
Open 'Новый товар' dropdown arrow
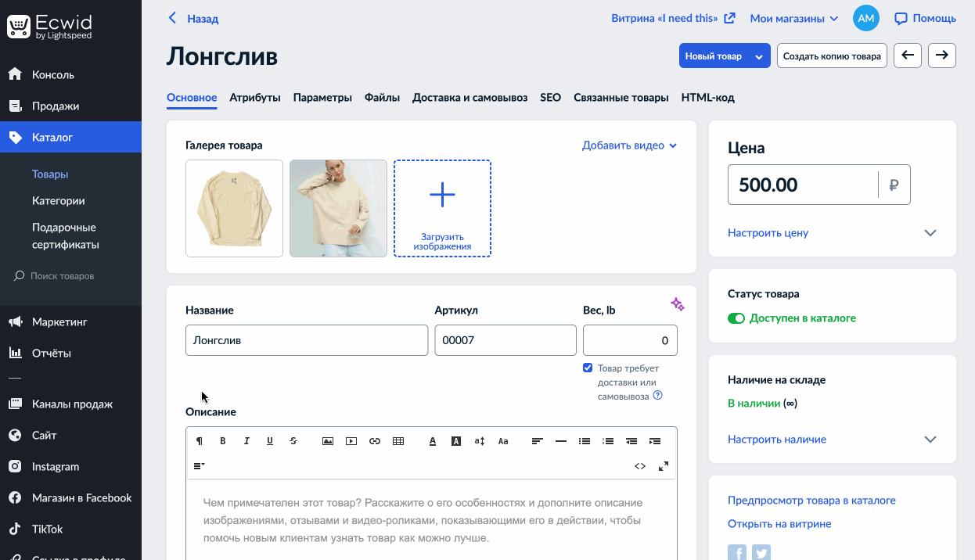pos(758,56)
